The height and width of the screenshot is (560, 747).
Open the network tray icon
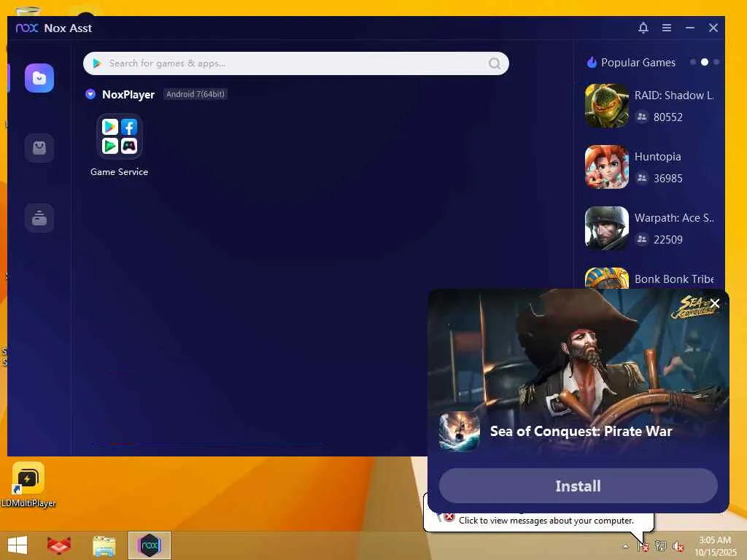pyautogui.click(x=661, y=546)
